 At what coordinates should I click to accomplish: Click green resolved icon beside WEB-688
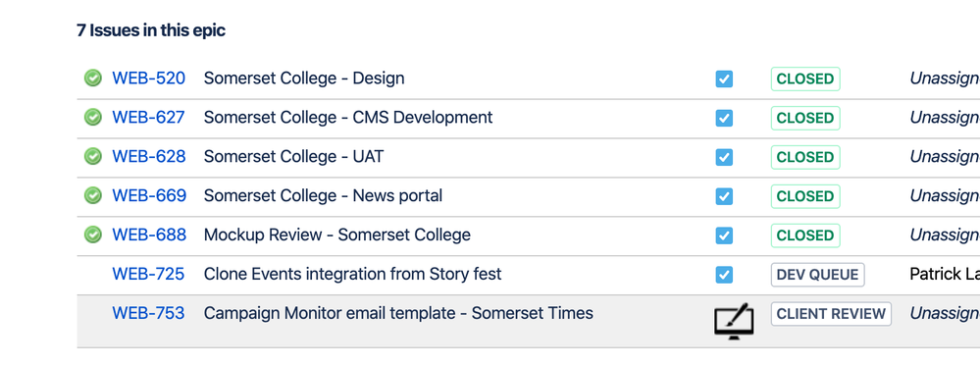pyautogui.click(x=92, y=235)
